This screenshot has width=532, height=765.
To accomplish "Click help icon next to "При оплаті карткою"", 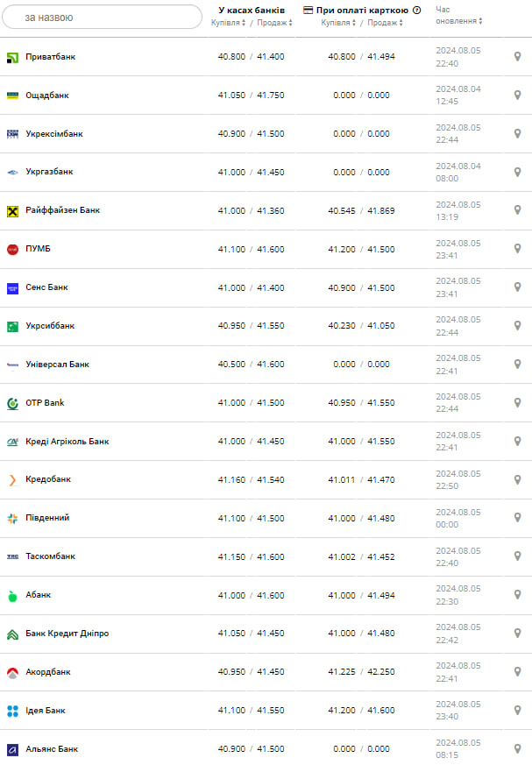I will click(416, 11).
